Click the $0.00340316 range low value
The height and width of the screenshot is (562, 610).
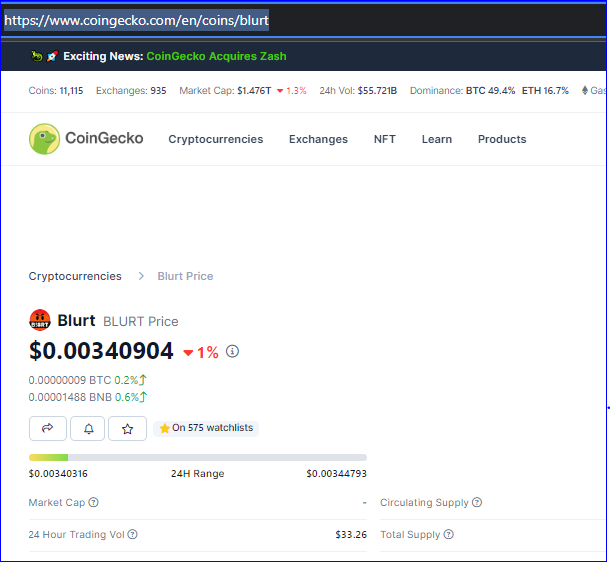pos(58,474)
